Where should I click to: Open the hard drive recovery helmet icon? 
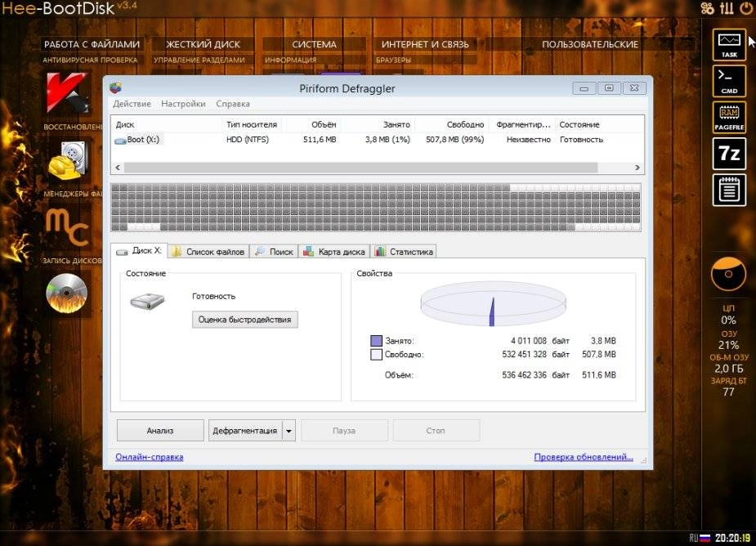[68, 161]
